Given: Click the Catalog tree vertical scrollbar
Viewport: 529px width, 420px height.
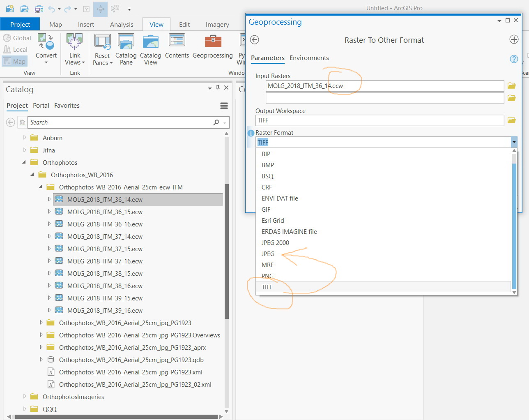Looking at the screenshot, I should click(227, 252).
